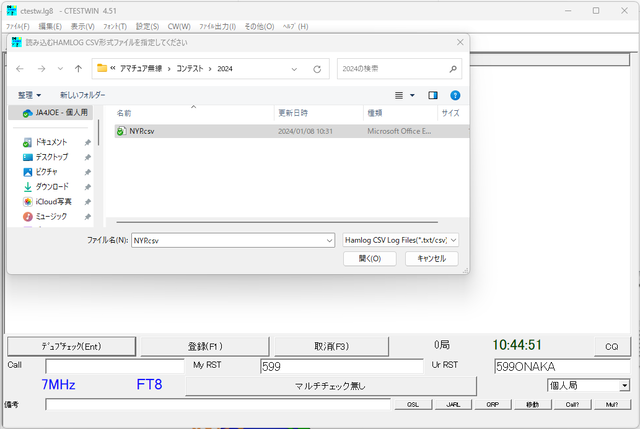Close the file open dialog
Viewport: 640px width, 429px height.
coord(460,42)
